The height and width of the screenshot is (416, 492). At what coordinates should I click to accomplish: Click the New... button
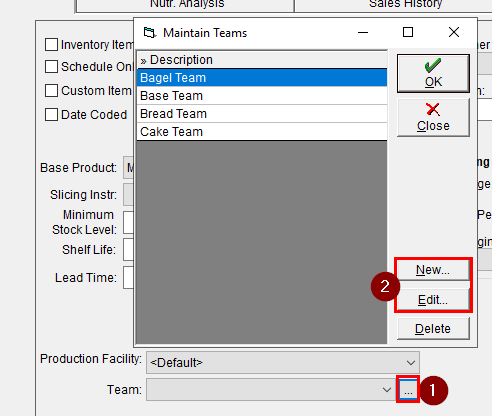(x=433, y=270)
